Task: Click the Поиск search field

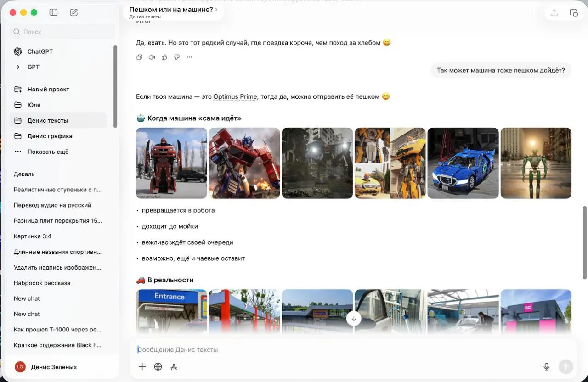Action: pos(62,32)
